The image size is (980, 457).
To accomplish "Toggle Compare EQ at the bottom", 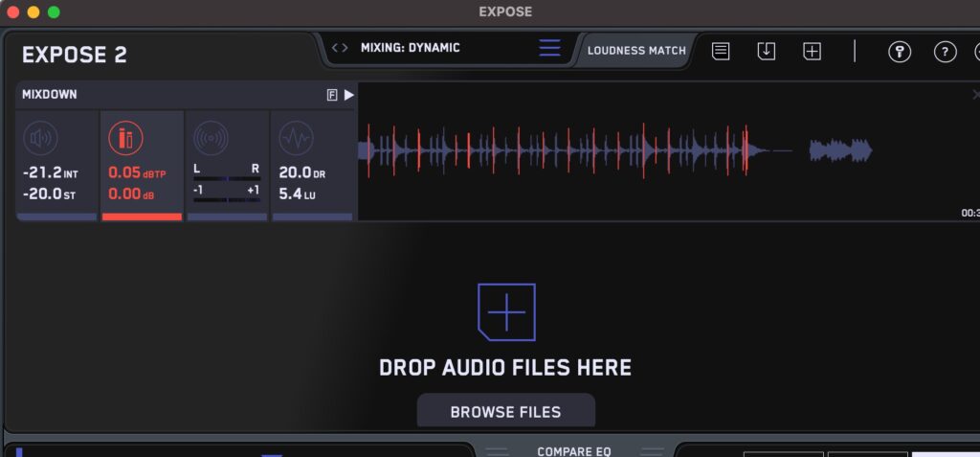I will (x=573, y=451).
